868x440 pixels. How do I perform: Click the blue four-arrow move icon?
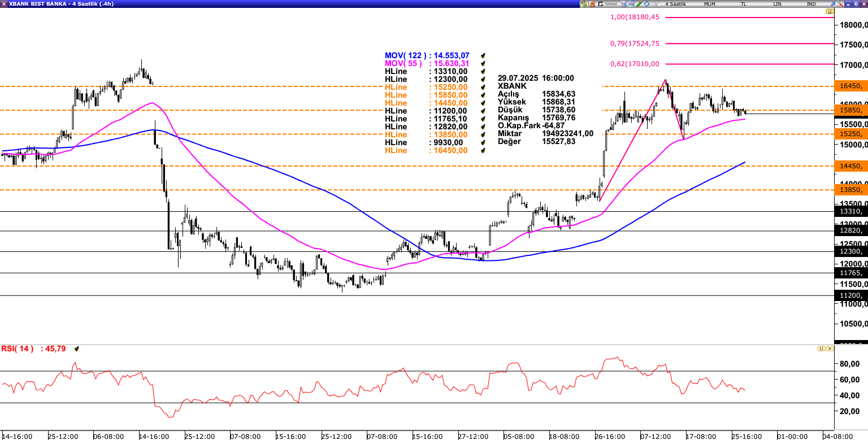647,4
